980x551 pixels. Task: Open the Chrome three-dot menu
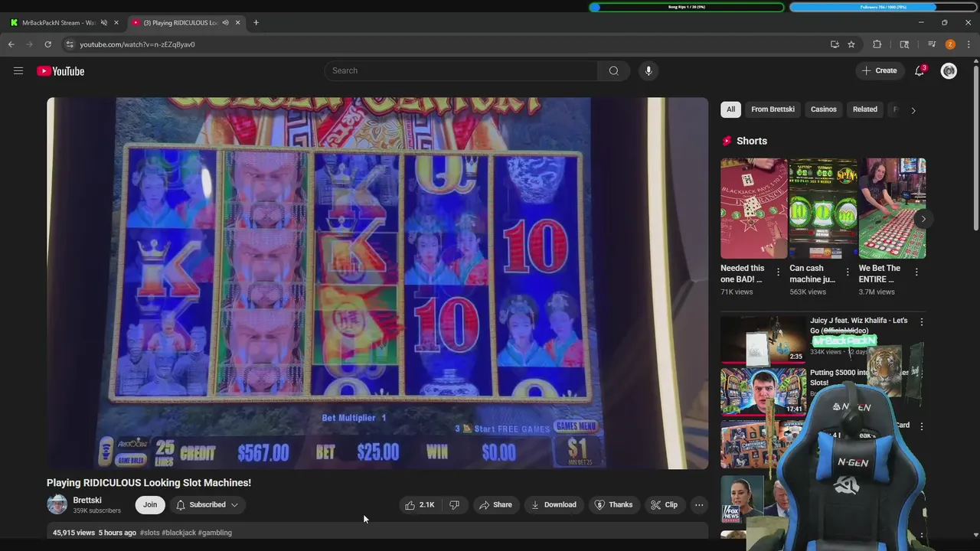(969, 44)
